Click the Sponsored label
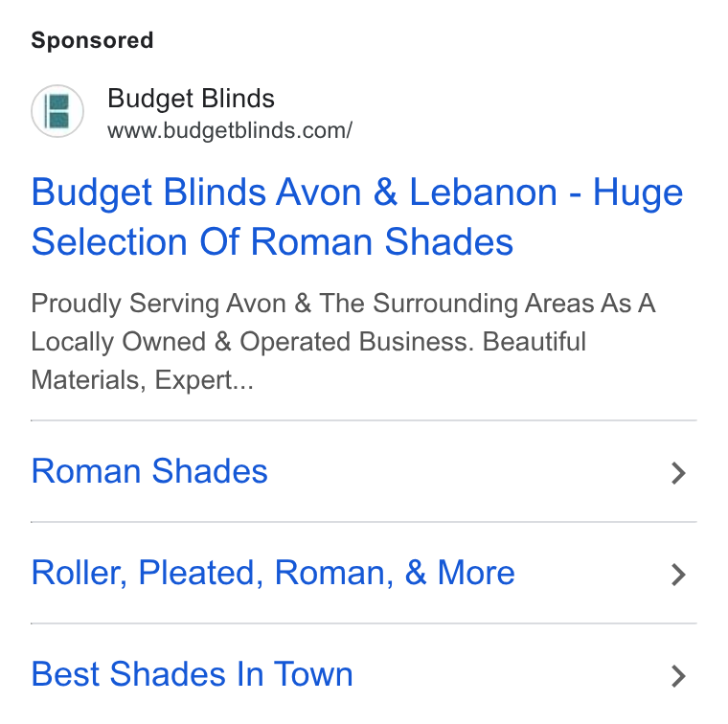Screen dimensions: 728x724 [x=92, y=40]
